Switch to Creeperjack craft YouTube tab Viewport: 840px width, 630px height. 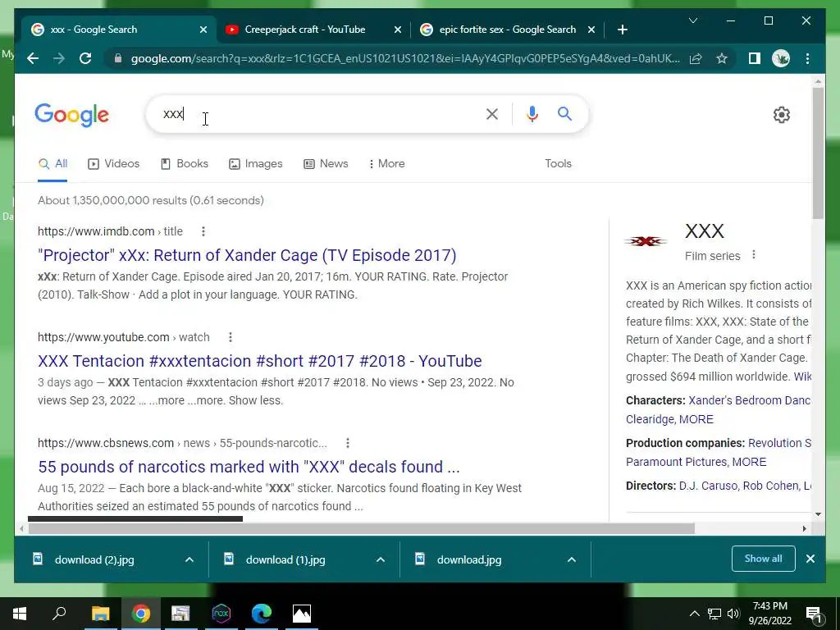coord(313,30)
